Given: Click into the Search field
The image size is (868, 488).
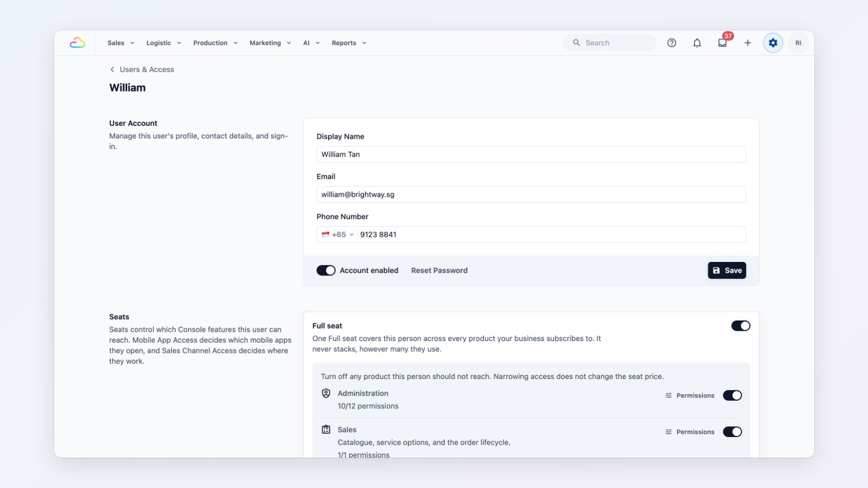Looking at the screenshot, I should (609, 43).
